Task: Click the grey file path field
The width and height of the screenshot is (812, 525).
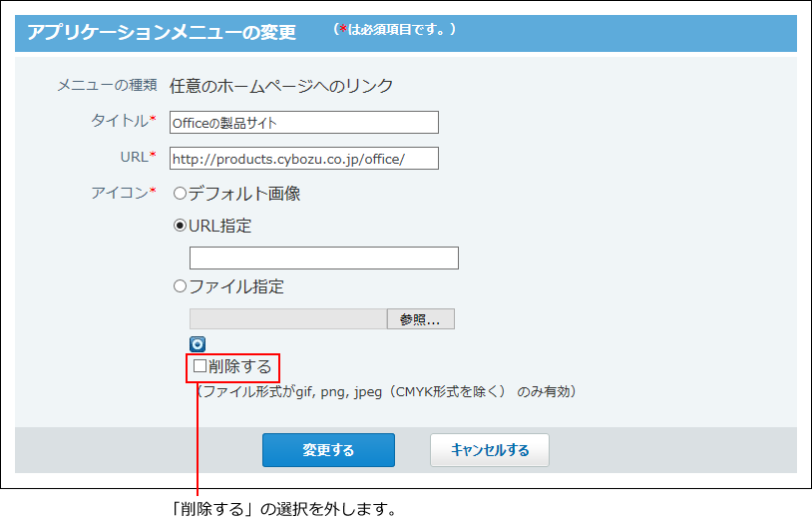Action: point(288,318)
